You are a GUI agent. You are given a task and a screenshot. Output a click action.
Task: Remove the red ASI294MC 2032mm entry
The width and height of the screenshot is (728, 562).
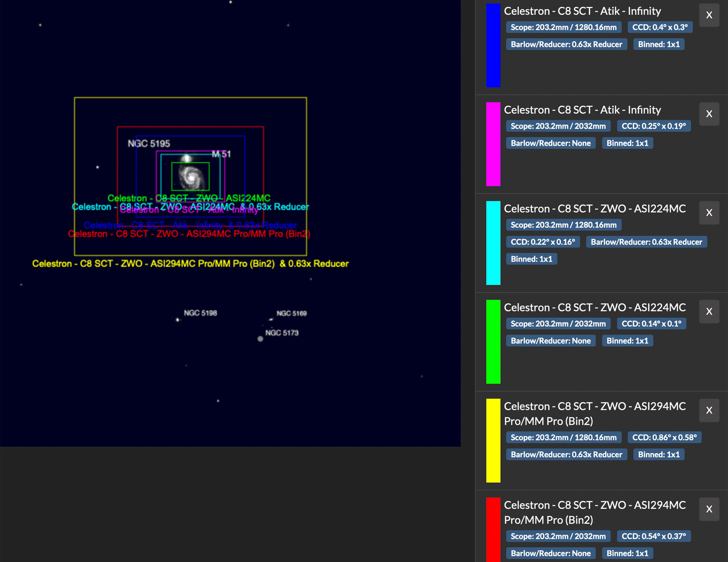pos(709,509)
